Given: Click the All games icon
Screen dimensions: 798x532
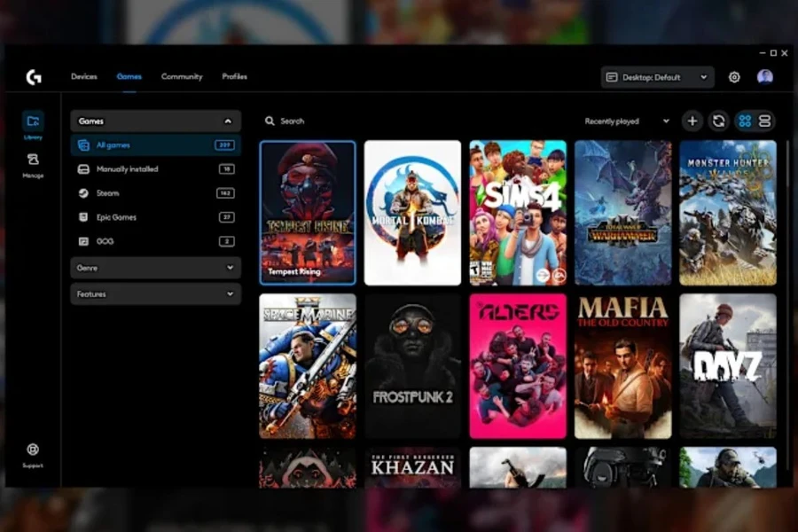Looking at the screenshot, I should click(83, 145).
